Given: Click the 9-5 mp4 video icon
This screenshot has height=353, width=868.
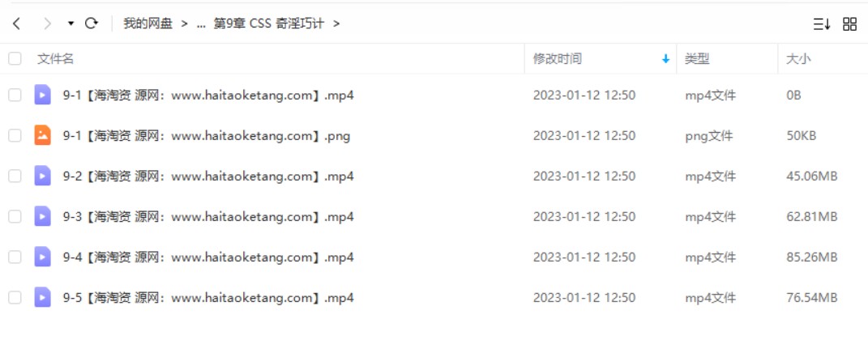Looking at the screenshot, I should pos(43,298).
